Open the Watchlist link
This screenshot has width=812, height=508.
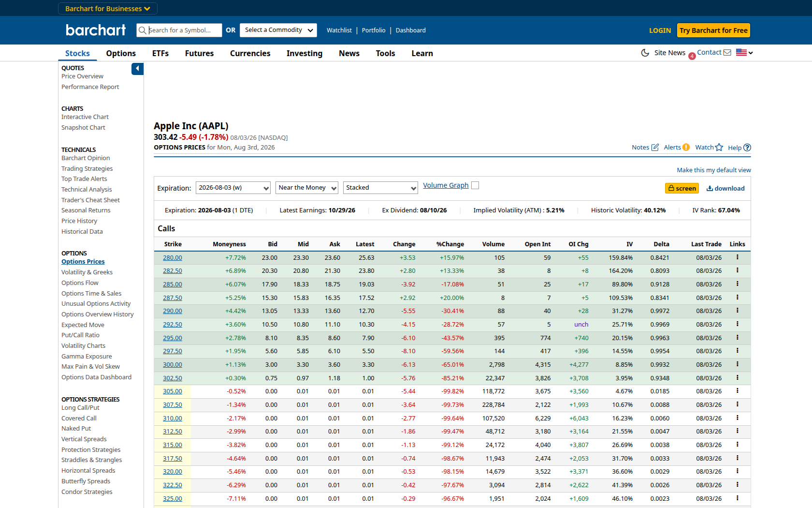click(x=339, y=30)
